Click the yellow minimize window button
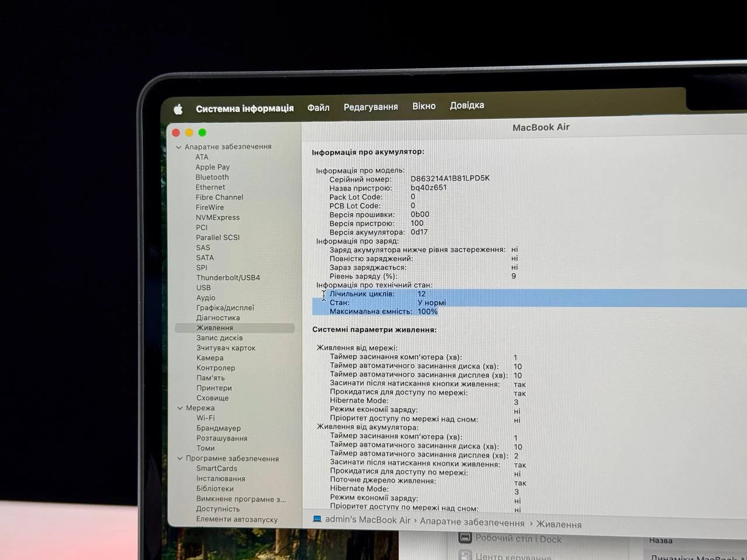 point(189,133)
